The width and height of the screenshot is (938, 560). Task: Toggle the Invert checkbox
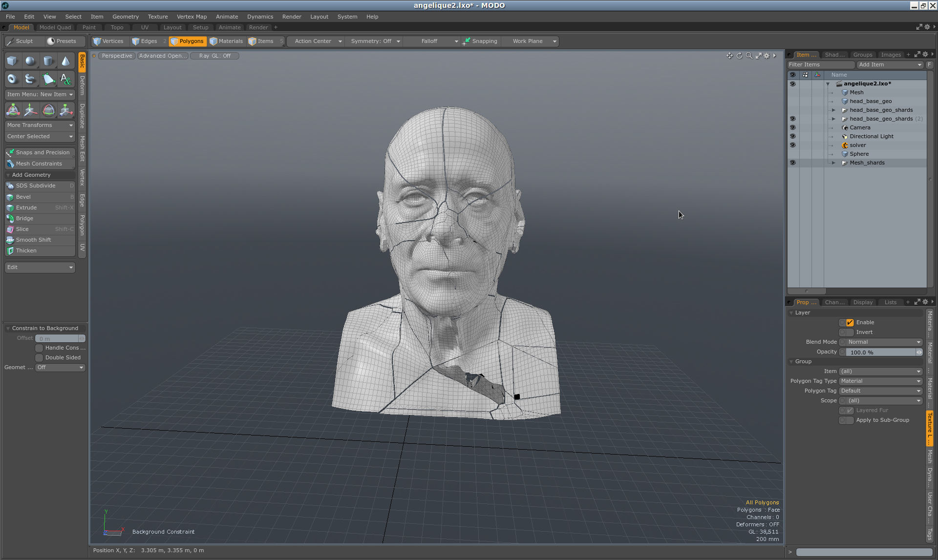pos(850,332)
